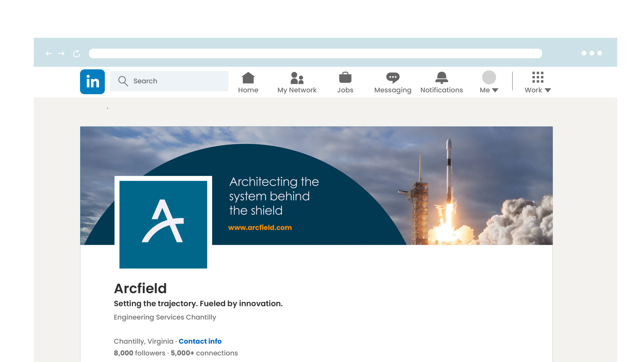This screenshot has height=362, width=644.
Task: Select the Jobs nav label
Action: click(345, 90)
